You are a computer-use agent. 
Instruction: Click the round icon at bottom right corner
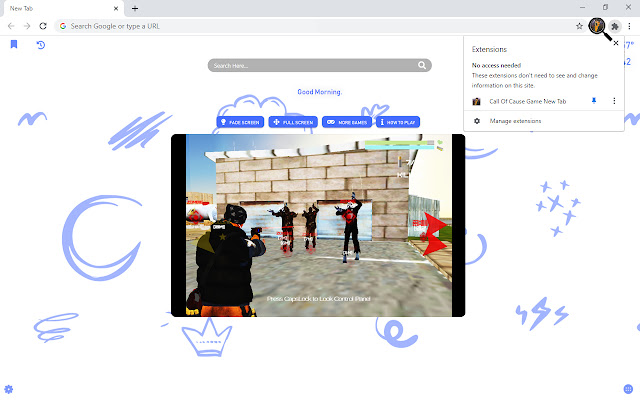[628, 388]
